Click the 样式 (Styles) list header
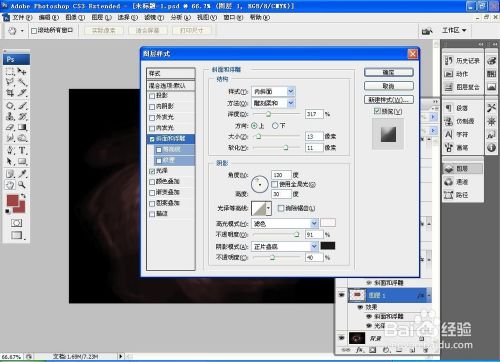This screenshot has width=500, height=362. 171,73
